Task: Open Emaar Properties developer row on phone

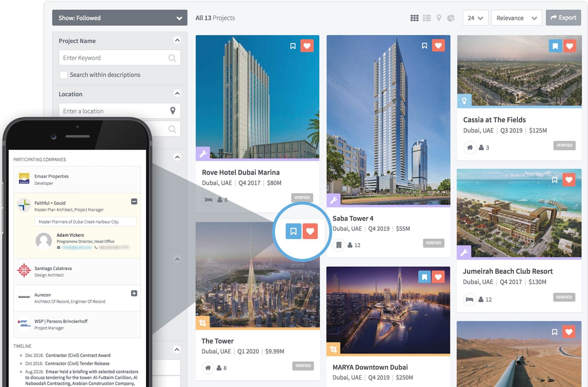Action: [77, 179]
